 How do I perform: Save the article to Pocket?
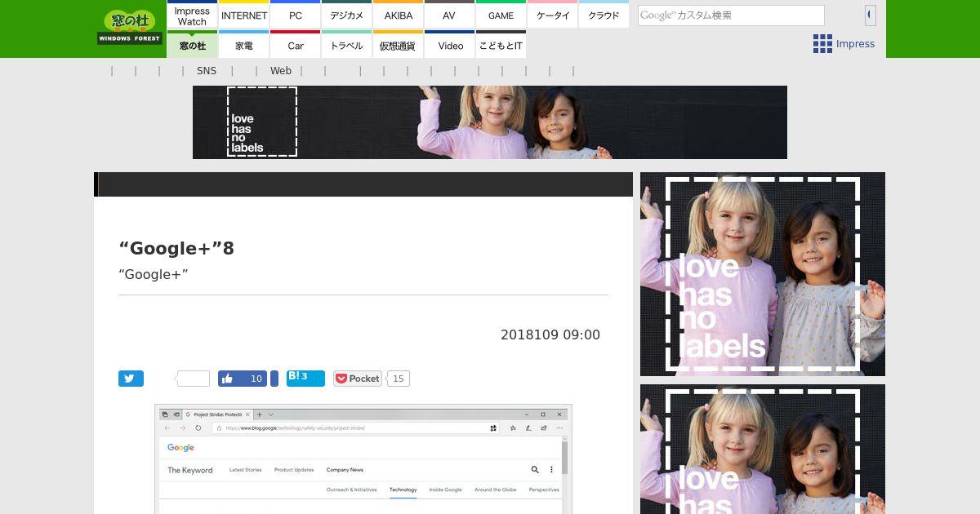pyautogui.click(x=358, y=379)
